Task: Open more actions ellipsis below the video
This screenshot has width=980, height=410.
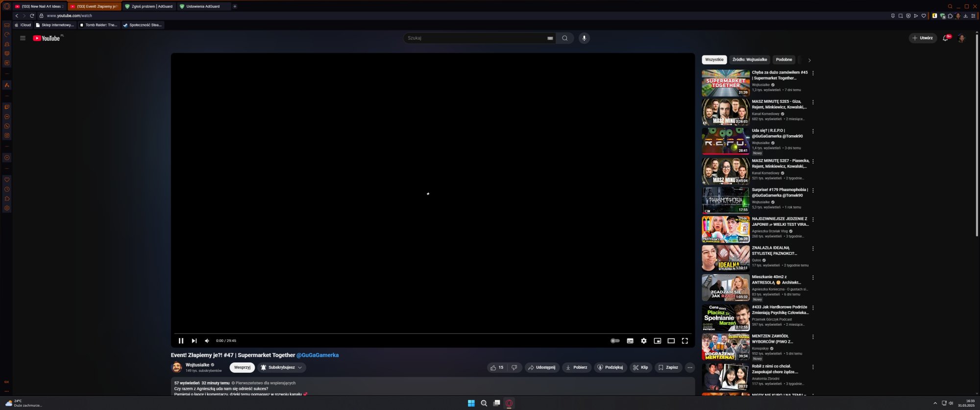Action: tap(690, 367)
